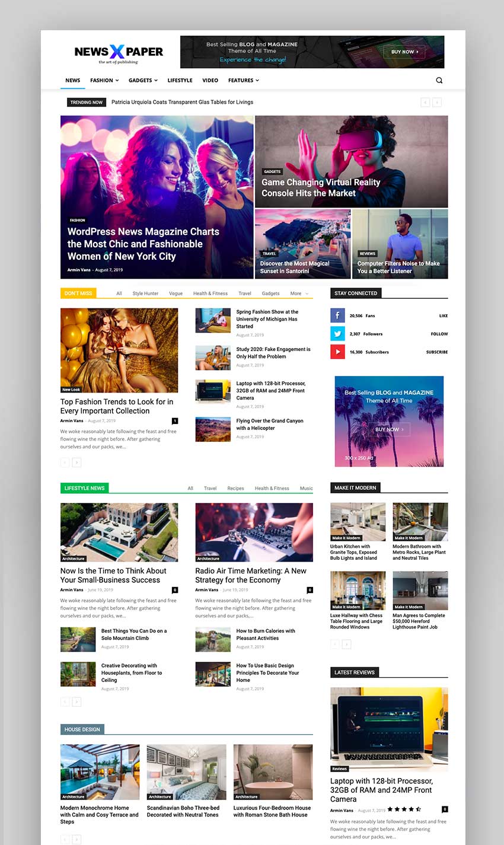Open Study 2020: Fake Engagement article
504x845 pixels.
click(x=273, y=353)
